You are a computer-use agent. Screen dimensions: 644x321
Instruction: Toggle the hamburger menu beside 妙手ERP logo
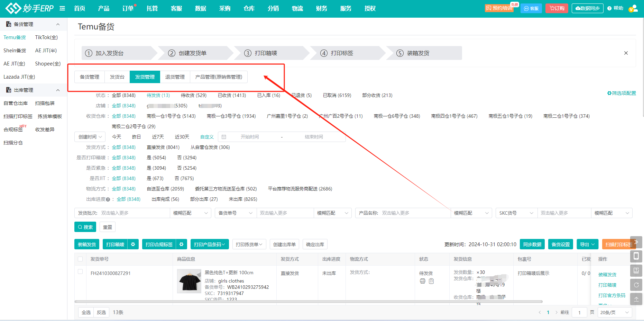click(x=62, y=8)
